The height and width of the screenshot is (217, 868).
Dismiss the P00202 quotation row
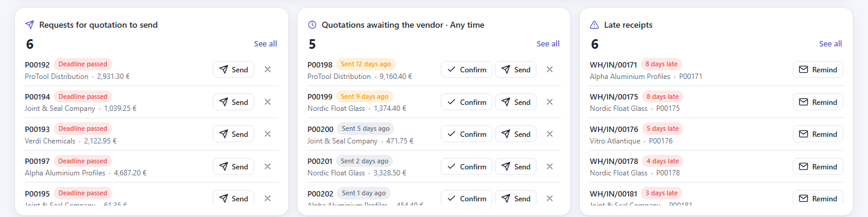[x=550, y=198]
